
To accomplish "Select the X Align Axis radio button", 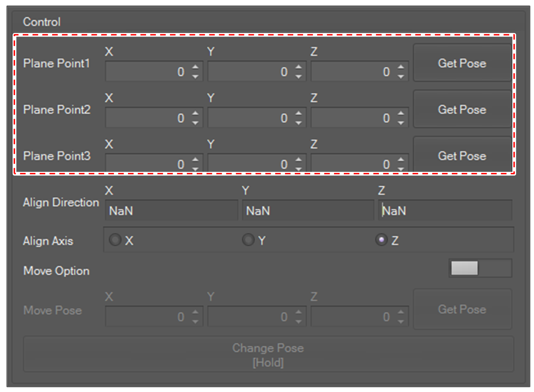I will coord(115,240).
